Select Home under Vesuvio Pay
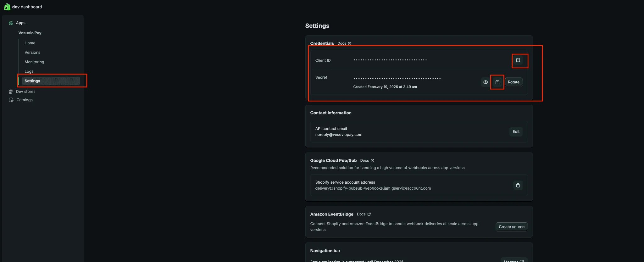 pos(30,43)
